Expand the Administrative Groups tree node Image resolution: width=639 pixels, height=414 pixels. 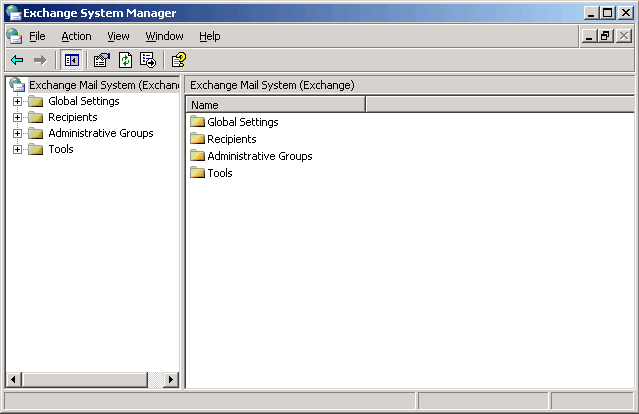coord(17,133)
